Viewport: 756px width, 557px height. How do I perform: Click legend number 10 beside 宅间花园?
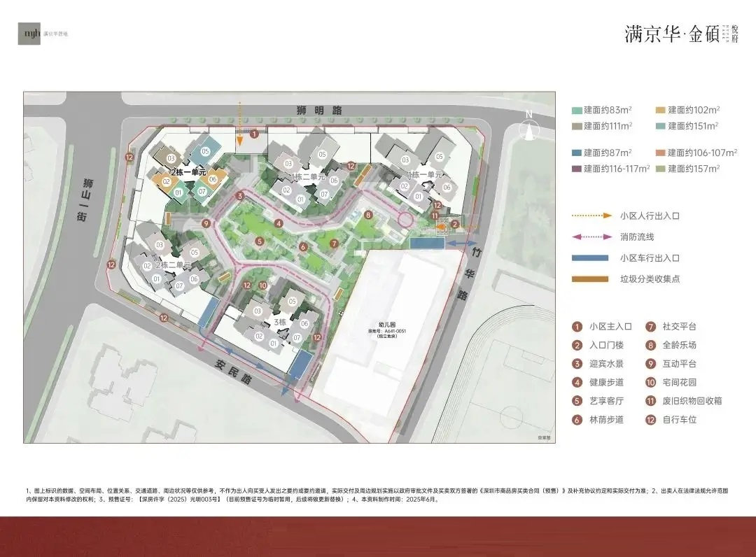coord(651,383)
